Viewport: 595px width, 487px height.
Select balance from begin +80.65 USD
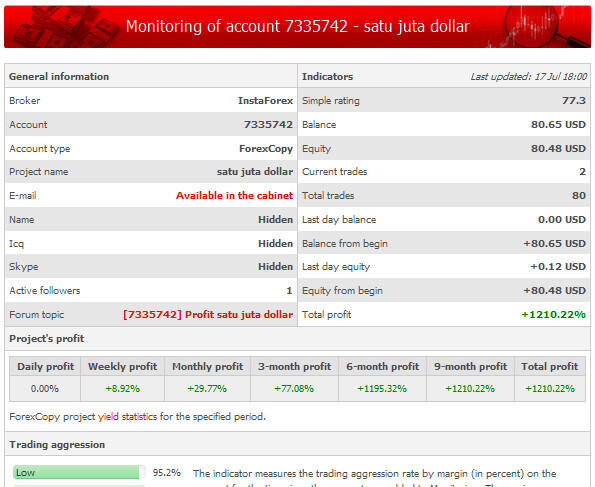[x=554, y=243]
